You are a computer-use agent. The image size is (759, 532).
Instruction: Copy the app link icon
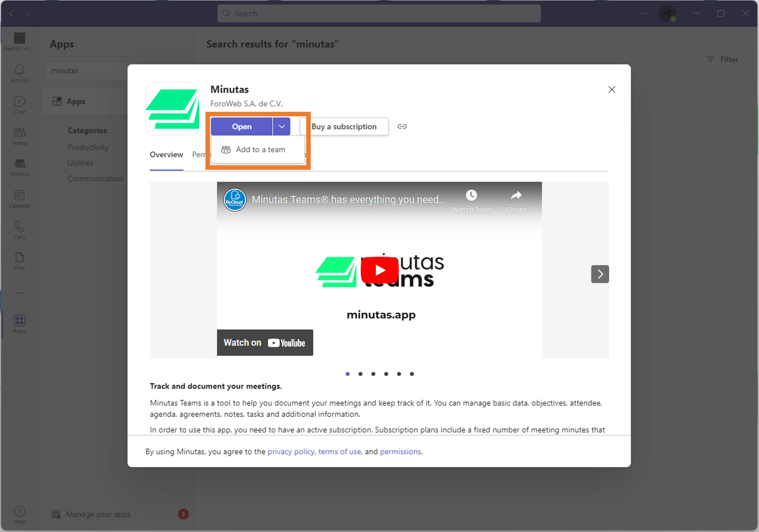point(402,126)
